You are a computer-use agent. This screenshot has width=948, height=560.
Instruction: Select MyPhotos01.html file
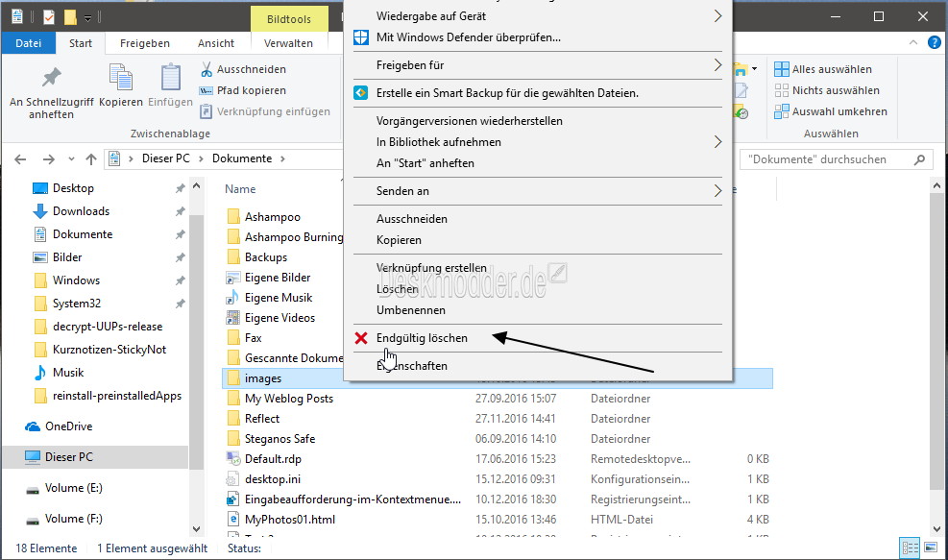tap(290, 520)
